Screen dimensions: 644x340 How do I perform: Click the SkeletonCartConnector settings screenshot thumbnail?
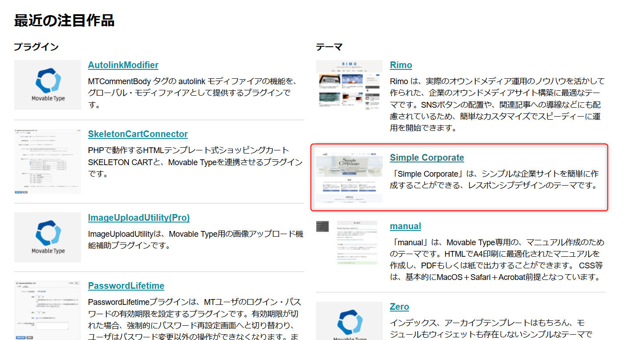[48, 162]
